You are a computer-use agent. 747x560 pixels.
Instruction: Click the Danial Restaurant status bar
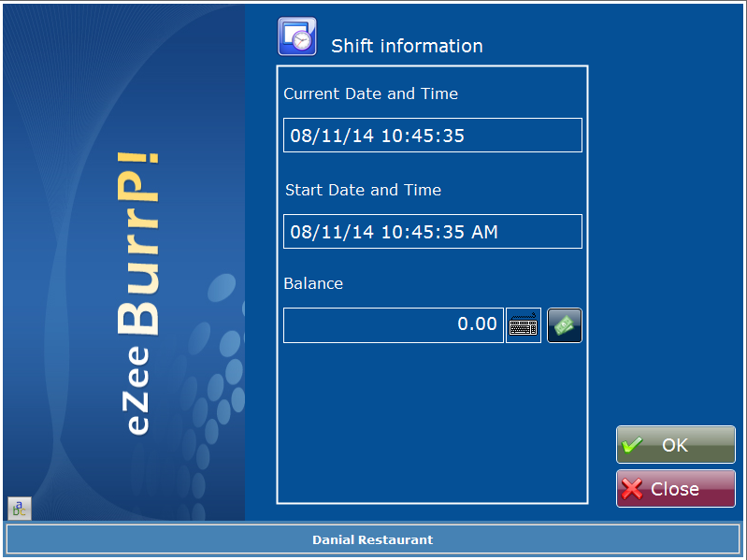pyautogui.click(x=373, y=539)
